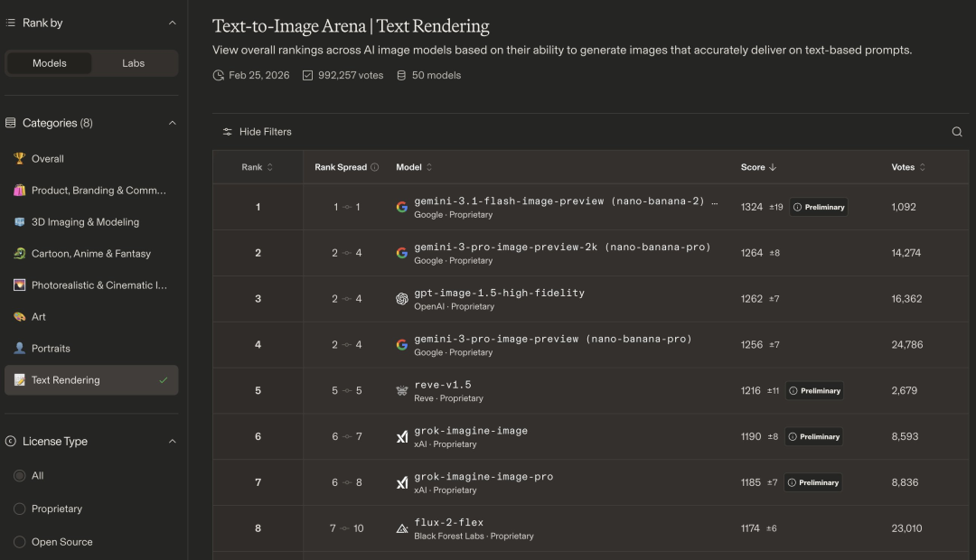Click the Hide Filters button
The image size is (976, 560).
pyautogui.click(x=258, y=132)
